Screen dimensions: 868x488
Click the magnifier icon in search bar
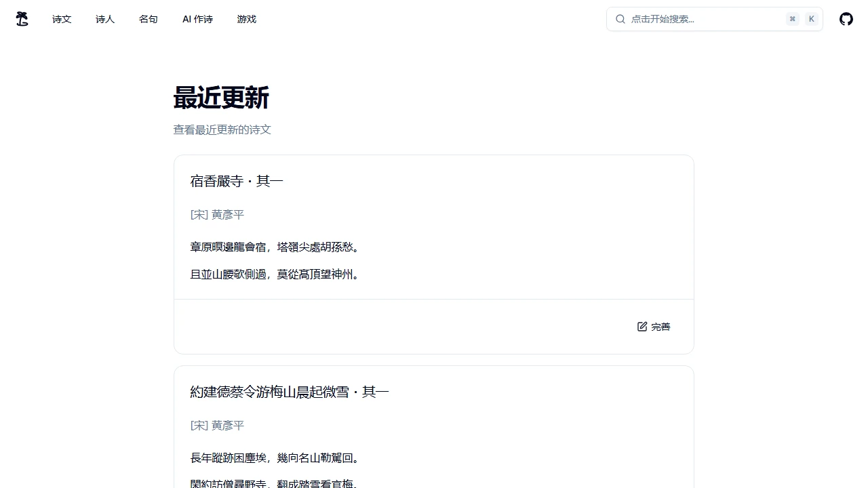[620, 19]
